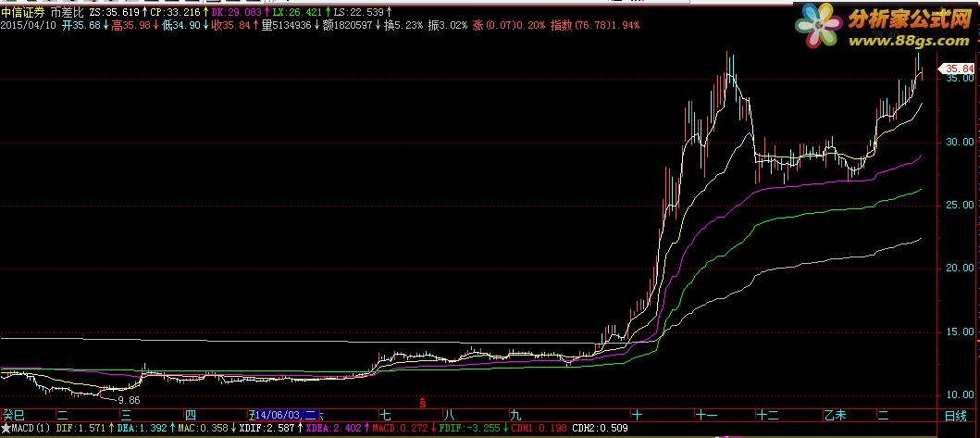Viewport: 980px width, 438px height.
Task: Click the 30.00 price axis label
Action: click(x=960, y=142)
